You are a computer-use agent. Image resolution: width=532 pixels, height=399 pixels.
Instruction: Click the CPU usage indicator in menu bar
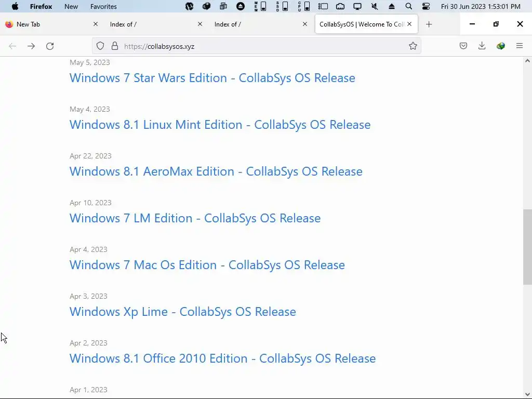[x=303, y=6]
